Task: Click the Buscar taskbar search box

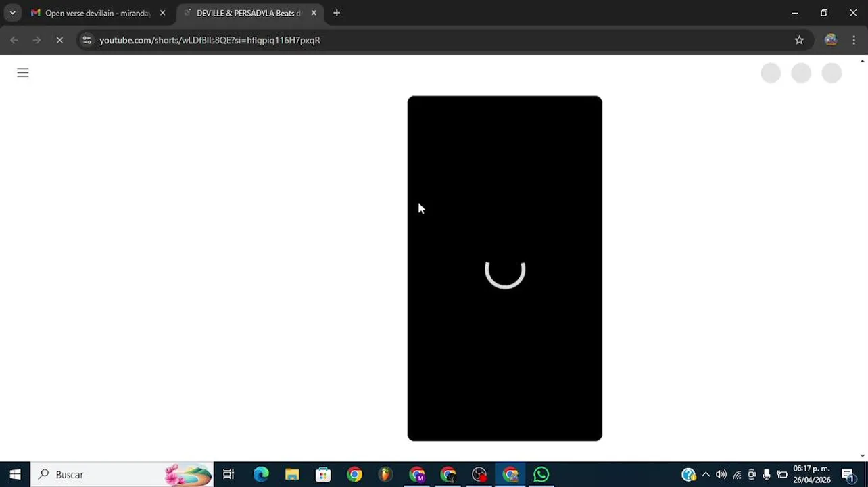Action: coord(122,475)
